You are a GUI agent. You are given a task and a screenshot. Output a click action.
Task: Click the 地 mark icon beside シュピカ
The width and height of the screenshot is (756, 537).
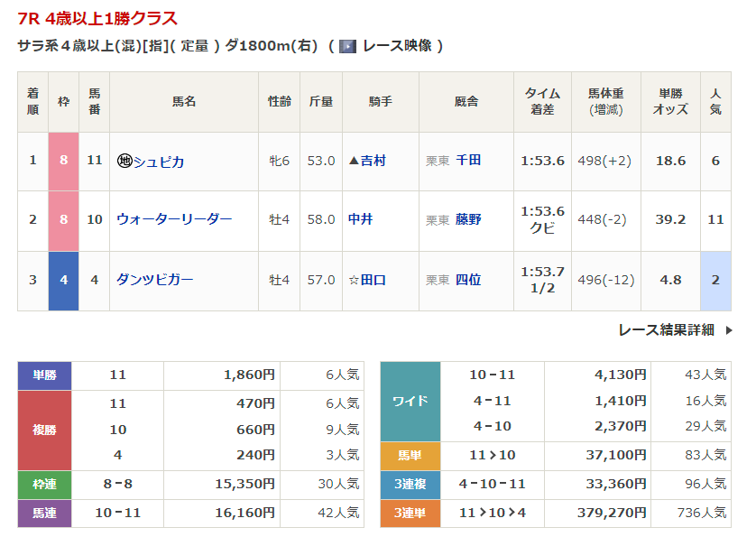tap(124, 162)
